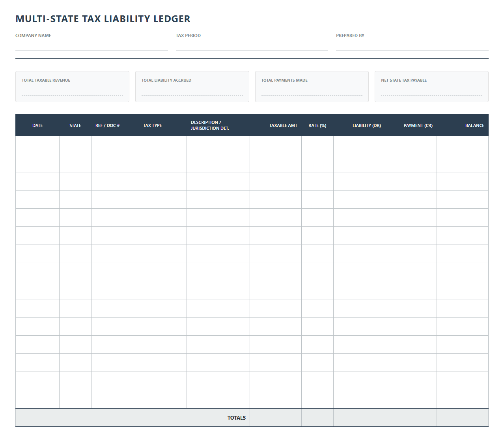Click the Tax Period input line
The height and width of the screenshot is (439, 504).
252,45
